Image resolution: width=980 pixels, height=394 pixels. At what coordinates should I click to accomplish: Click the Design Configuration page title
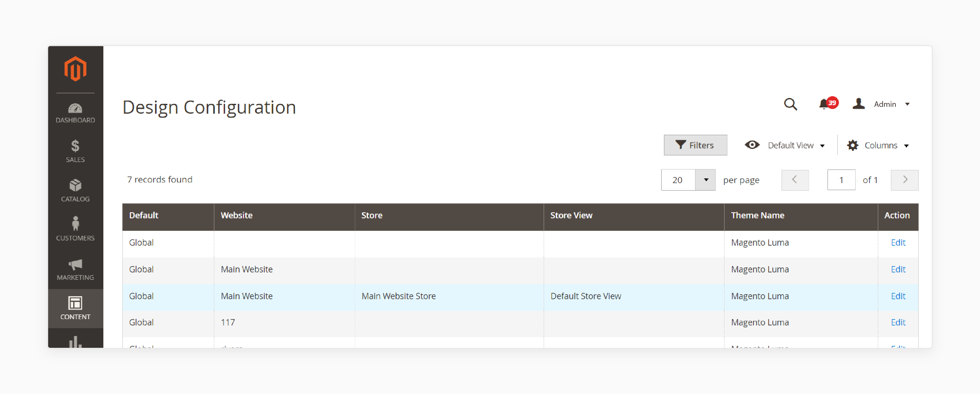pos(209,107)
